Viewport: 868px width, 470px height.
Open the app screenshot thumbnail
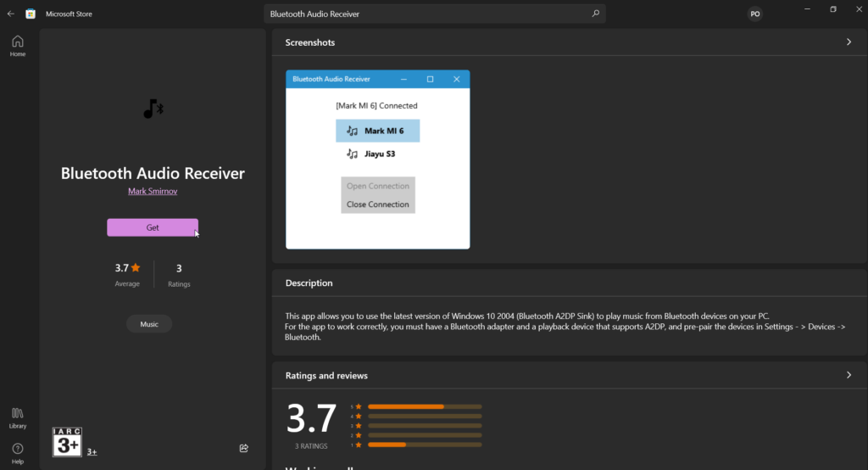click(377, 159)
